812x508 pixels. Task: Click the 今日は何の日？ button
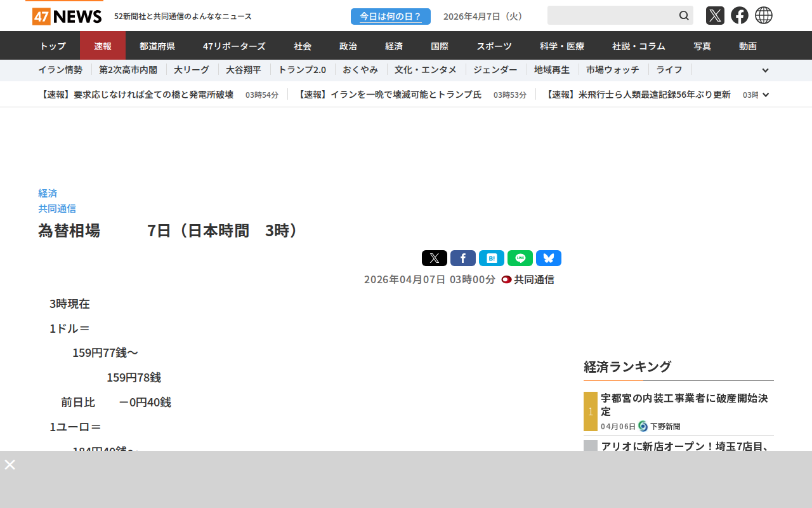click(x=390, y=17)
